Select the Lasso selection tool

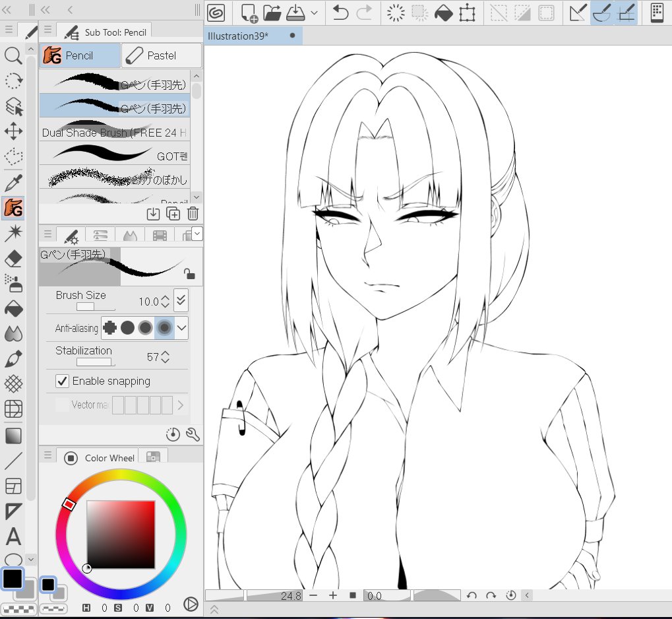[x=13, y=156]
